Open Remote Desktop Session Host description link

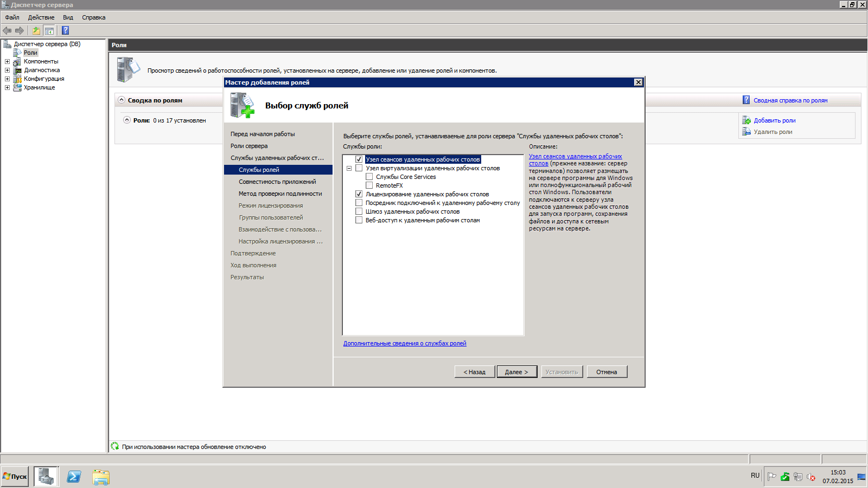(x=575, y=159)
